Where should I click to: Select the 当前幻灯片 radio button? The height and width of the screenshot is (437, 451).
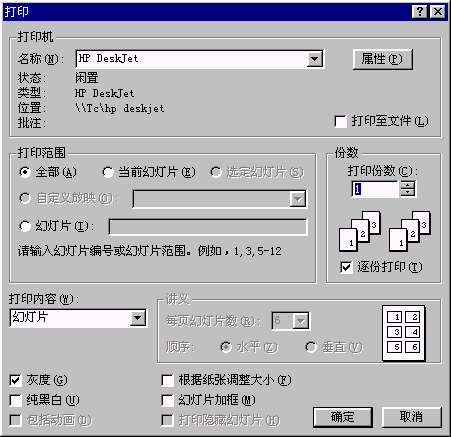pyautogui.click(x=108, y=172)
